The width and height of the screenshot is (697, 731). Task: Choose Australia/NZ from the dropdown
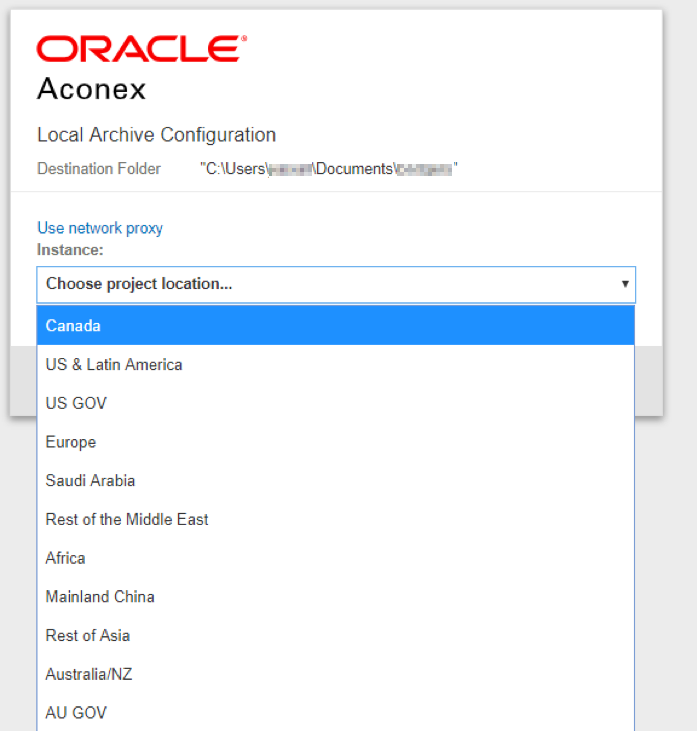(x=336, y=674)
